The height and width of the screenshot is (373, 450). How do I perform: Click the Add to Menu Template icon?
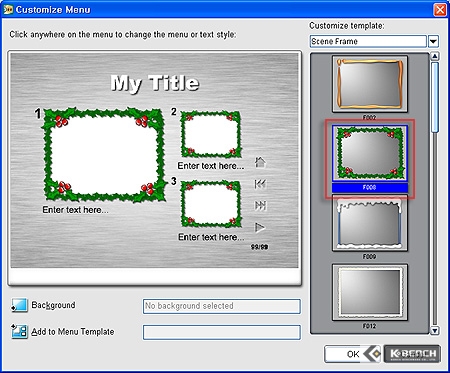pyautogui.click(x=19, y=331)
